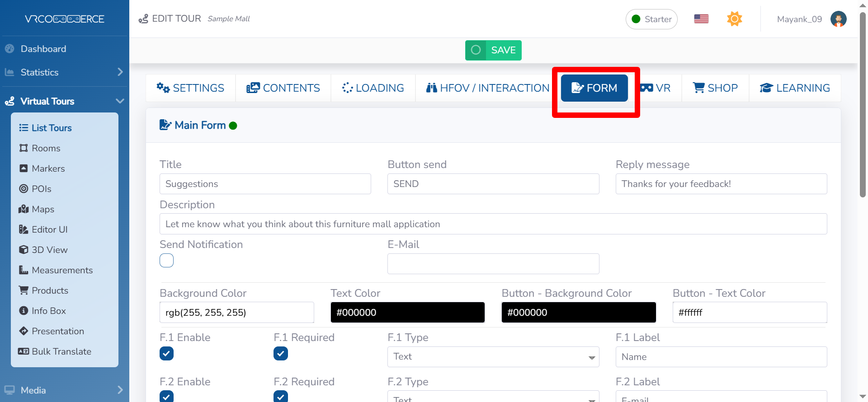Expand the Statistics sidebar menu
868x402 pixels.
click(63, 72)
